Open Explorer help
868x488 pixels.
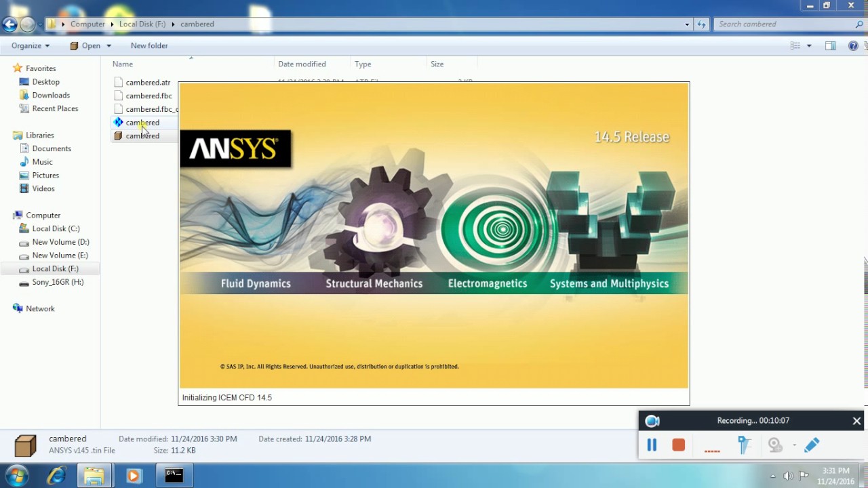point(853,46)
